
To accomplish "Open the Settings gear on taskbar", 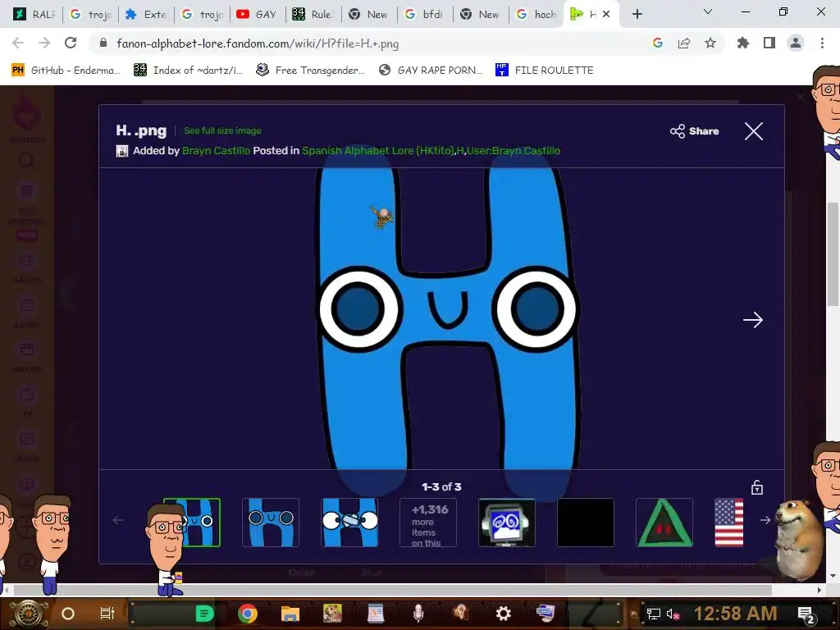I will click(503, 614).
